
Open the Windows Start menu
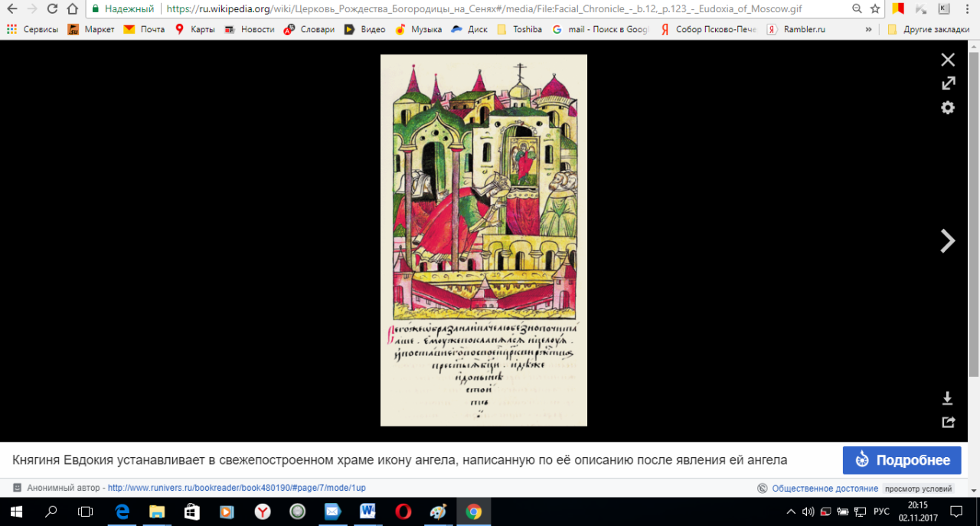click(x=15, y=511)
